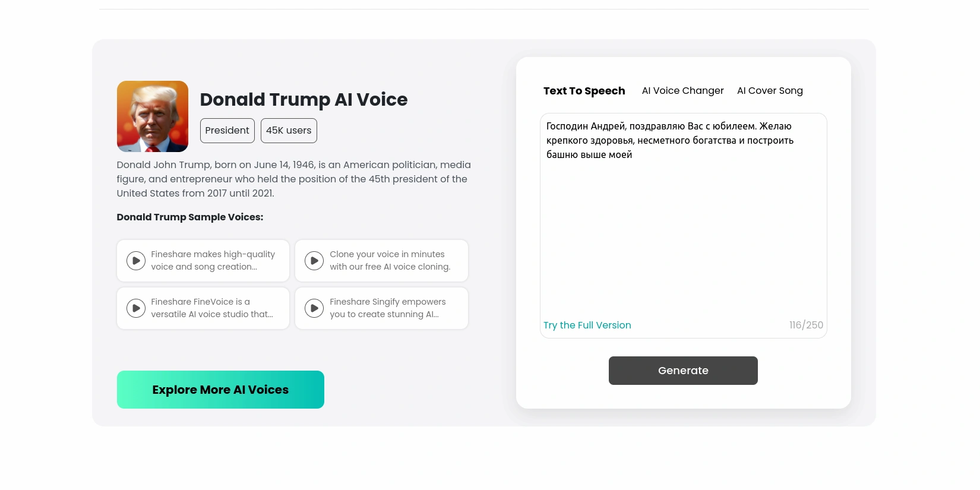Open the AI Voice Changer tab
This screenshot has height=490, width=980.
coord(682,91)
